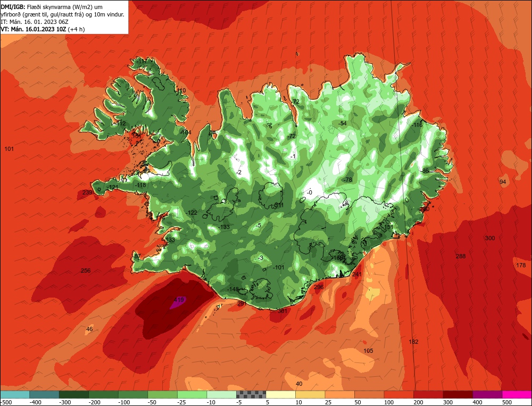This screenshot has height=406, width=532.
Task: Pick the legend swatch between -50 and -25
Action: (x=162, y=394)
